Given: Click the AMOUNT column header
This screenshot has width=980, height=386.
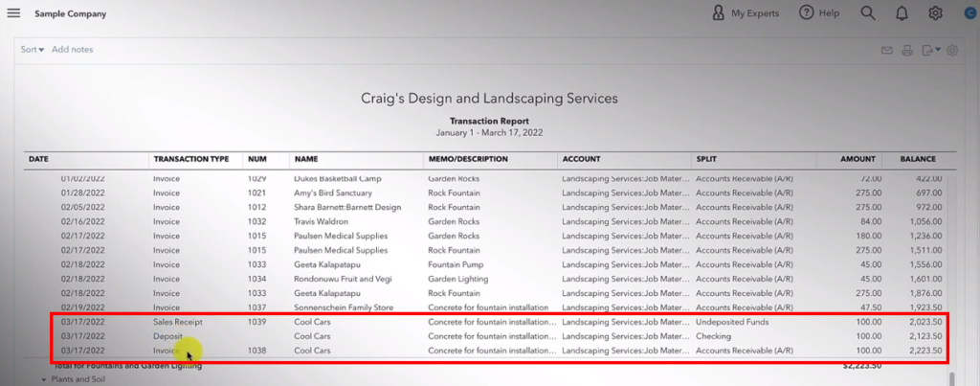Looking at the screenshot, I should point(858,160).
